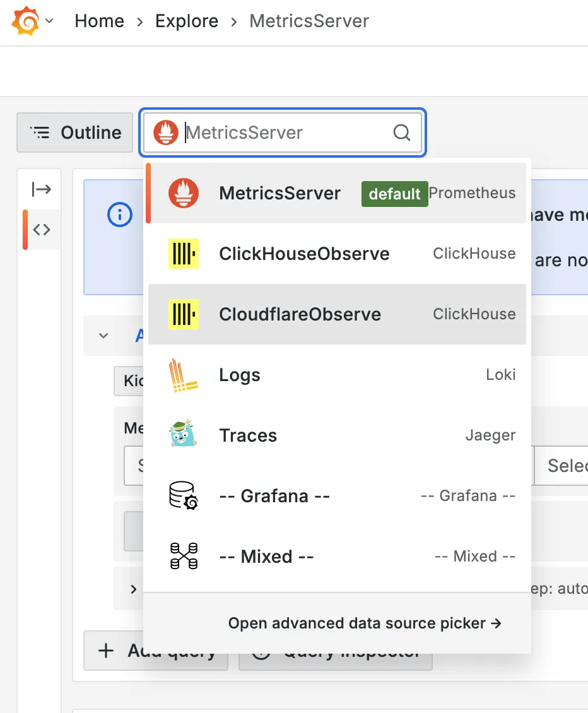Click the Prometheus flame icon beside MetricsServer option
The width and height of the screenshot is (588, 713).
[184, 193]
